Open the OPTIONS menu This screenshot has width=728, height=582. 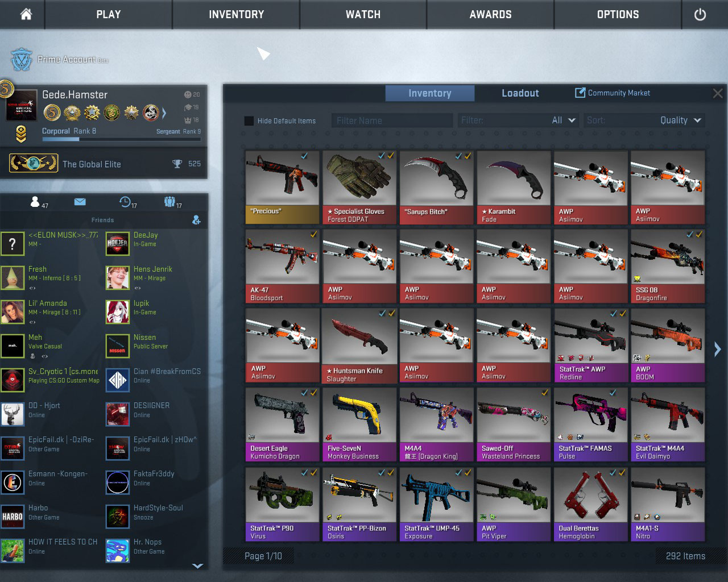point(618,14)
